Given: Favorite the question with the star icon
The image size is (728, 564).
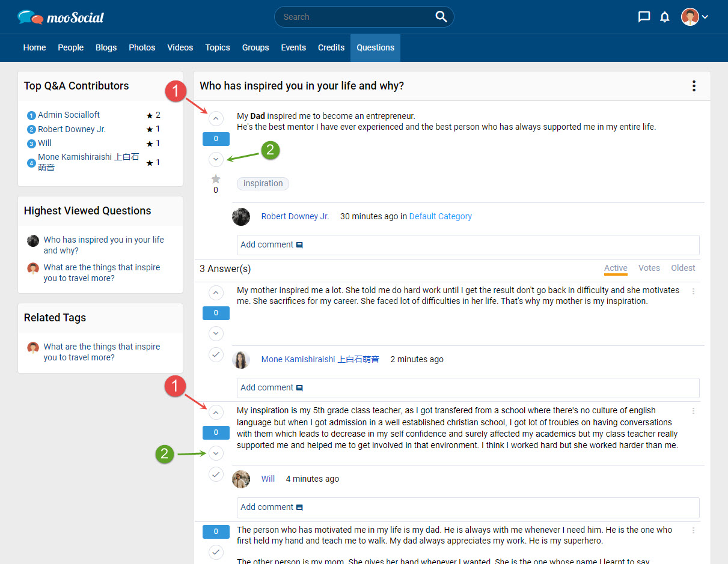Looking at the screenshot, I should click(216, 179).
